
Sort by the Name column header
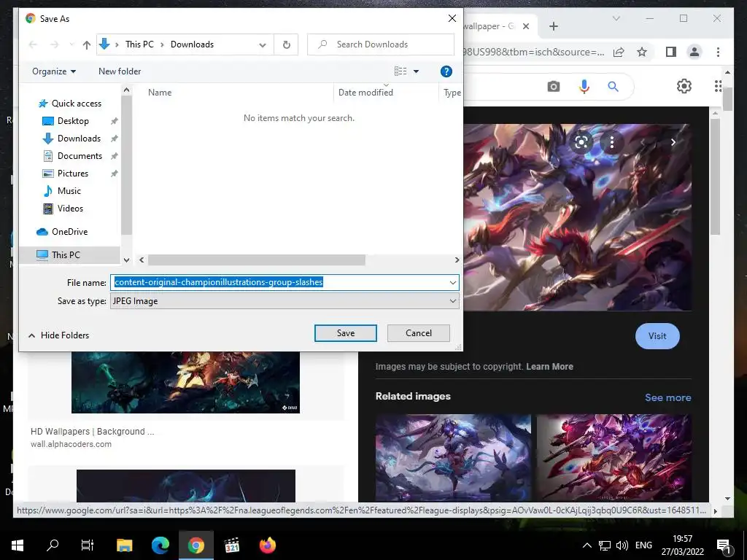tap(160, 93)
